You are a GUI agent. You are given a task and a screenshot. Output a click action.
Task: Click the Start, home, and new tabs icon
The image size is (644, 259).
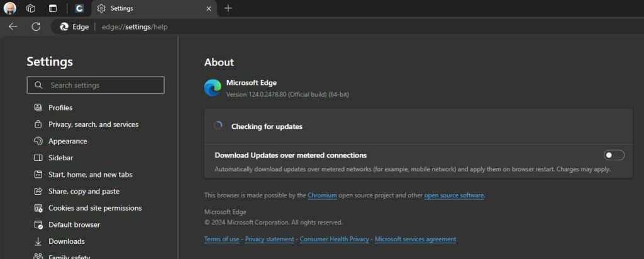click(x=38, y=174)
